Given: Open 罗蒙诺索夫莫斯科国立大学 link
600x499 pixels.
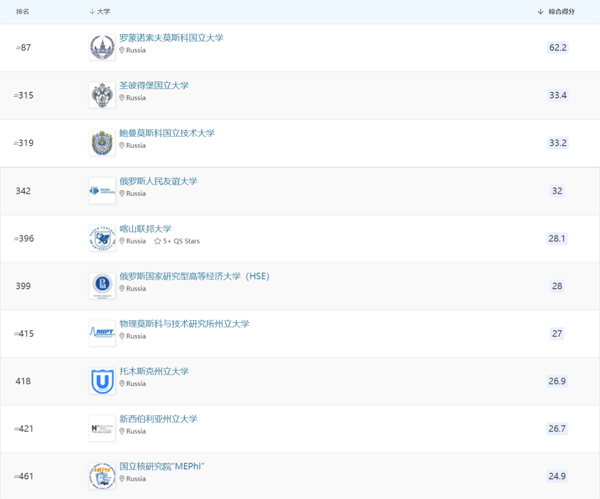Looking at the screenshot, I should point(171,38).
